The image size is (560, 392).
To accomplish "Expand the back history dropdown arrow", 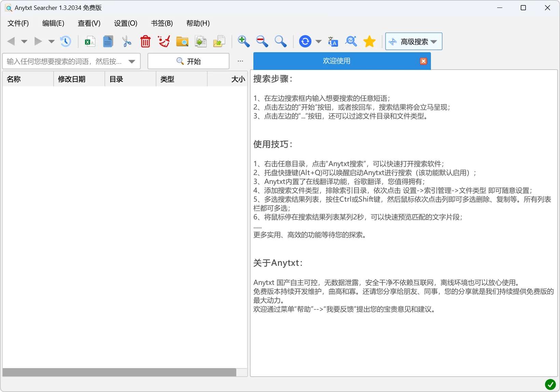I will (24, 42).
